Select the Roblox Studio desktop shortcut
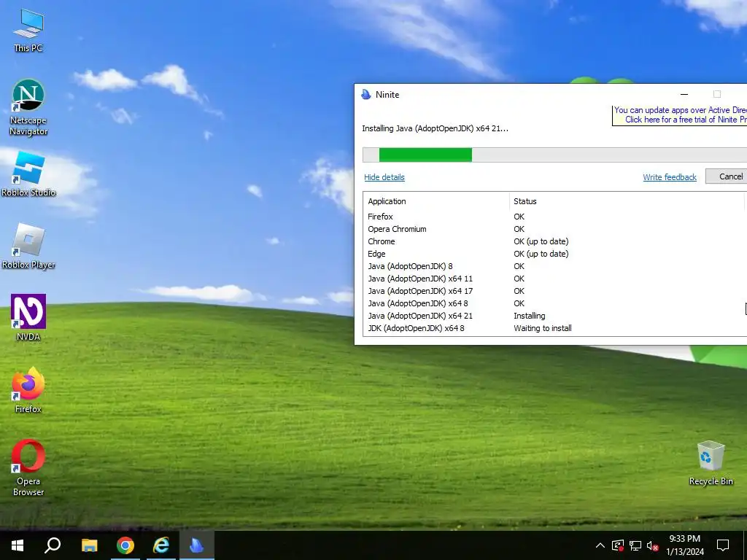 pyautogui.click(x=28, y=174)
